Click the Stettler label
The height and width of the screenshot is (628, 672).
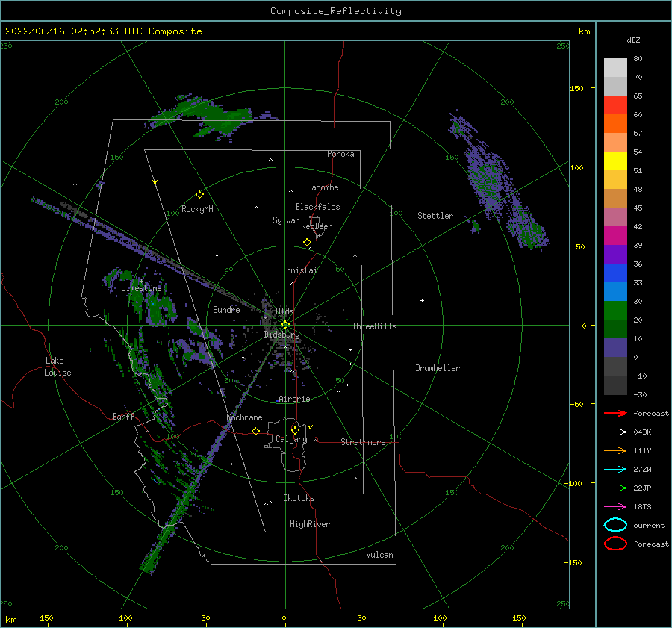pyautogui.click(x=435, y=216)
